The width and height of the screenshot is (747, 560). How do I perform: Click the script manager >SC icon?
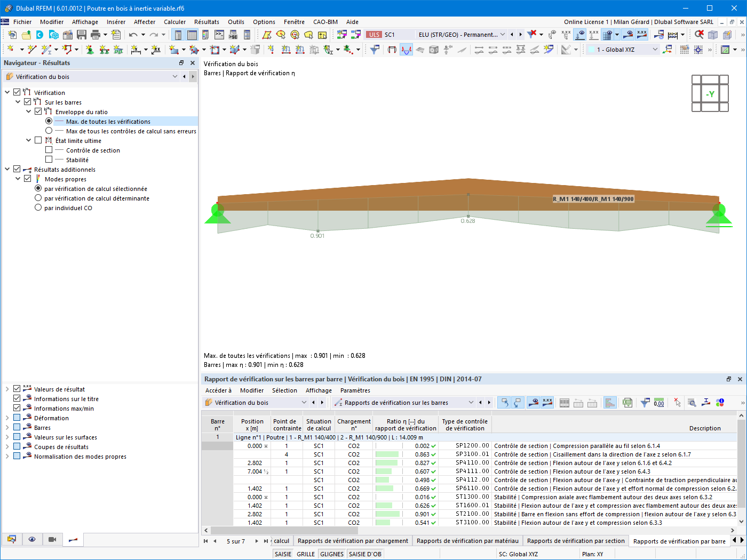coord(233,35)
